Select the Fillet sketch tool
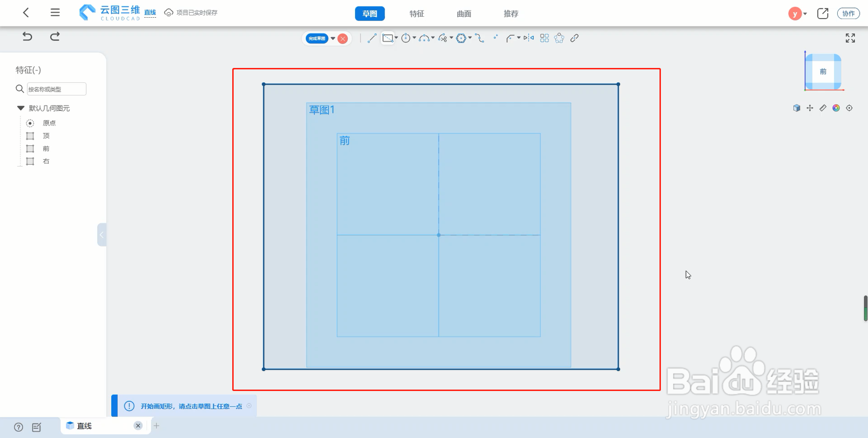The height and width of the screenshot is (438, 868). pyautogui.click(x=511, y=38)
